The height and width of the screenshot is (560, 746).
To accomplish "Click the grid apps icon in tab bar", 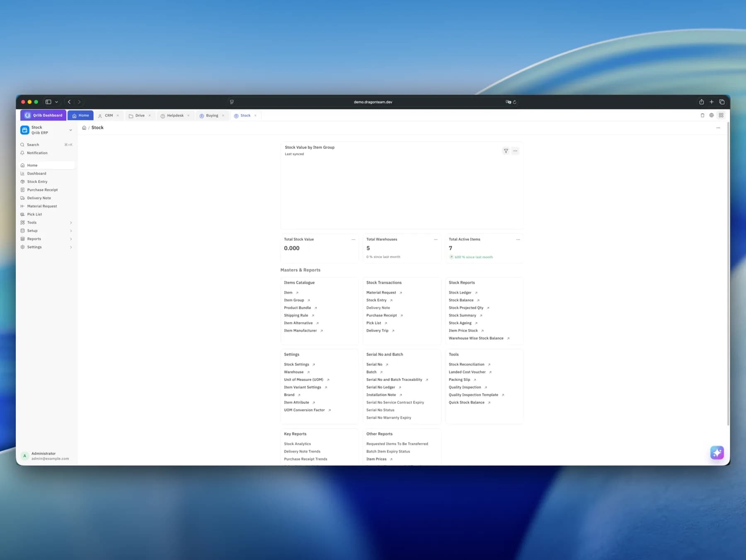I will [x=721, y=115].
